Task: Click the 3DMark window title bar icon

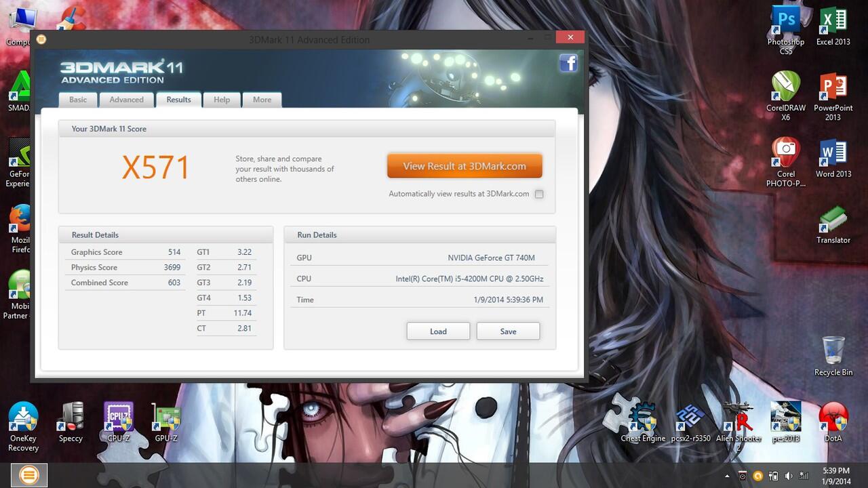Action: (41, 39)
